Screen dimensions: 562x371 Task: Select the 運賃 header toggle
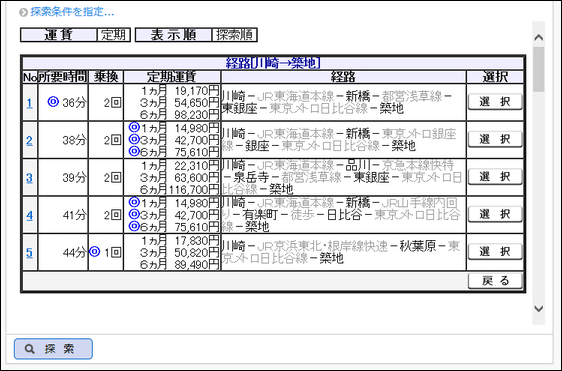[58, 35]
